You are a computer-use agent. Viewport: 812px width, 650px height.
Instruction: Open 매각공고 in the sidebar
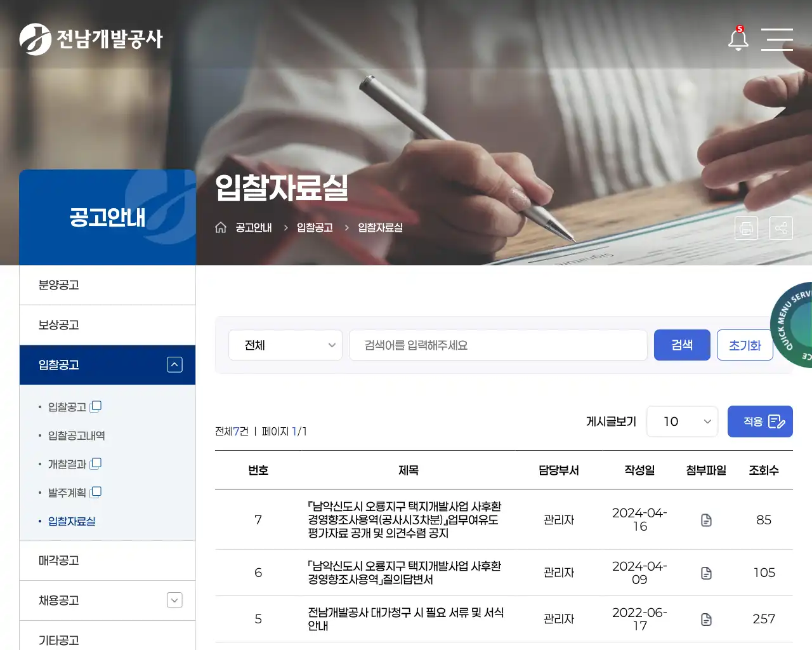107,560
